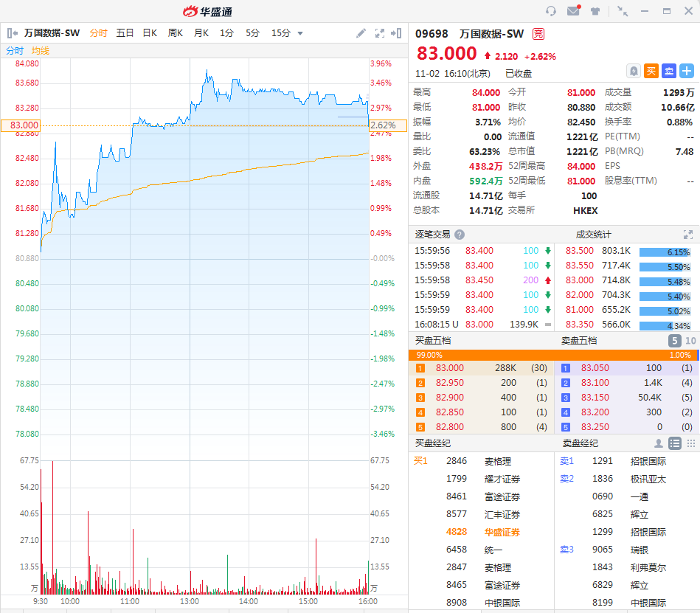Open customer service headset icon
Image resolution: width=700 pixels, height=613 pixels.
(551, 11)
